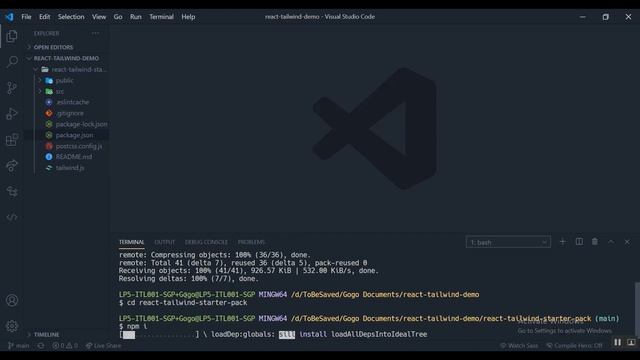Screen dimensions: 640x360
Task: Open the package-lock.json file
Action: coord(81,124)
